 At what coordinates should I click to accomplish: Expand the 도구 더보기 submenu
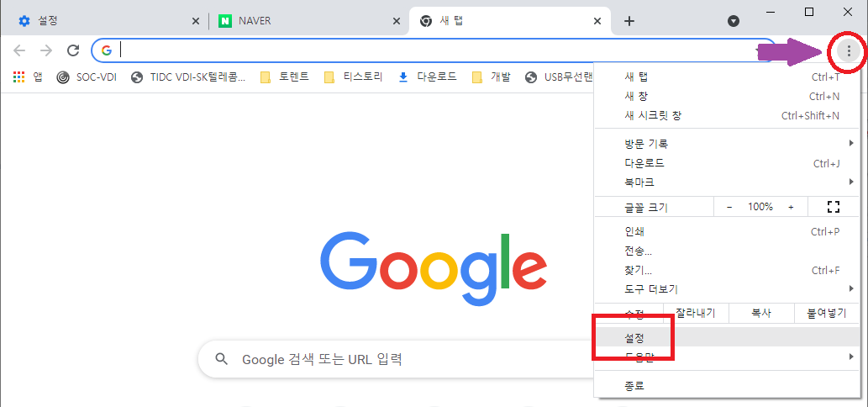[x=725, y=289]
